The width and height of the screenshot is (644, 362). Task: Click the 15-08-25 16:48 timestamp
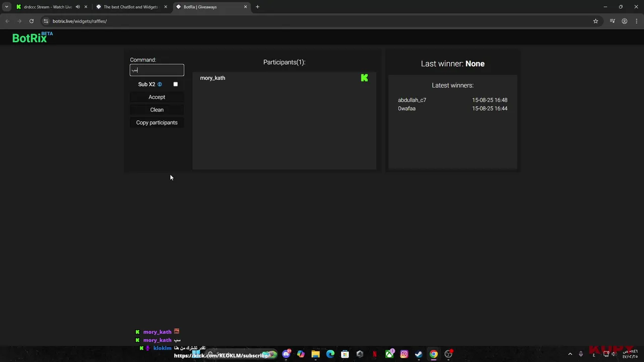(490, 100)
